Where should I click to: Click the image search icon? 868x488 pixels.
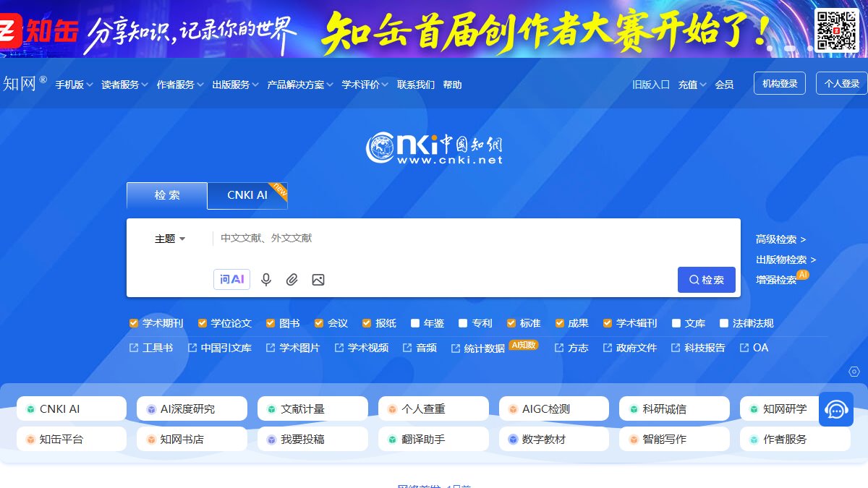point(318,280)
